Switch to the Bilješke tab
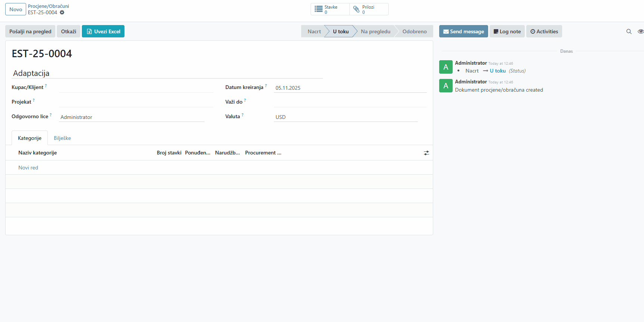The width and height of the screenshot is (644, 322). pyautogui.click(x=62, y=138)
